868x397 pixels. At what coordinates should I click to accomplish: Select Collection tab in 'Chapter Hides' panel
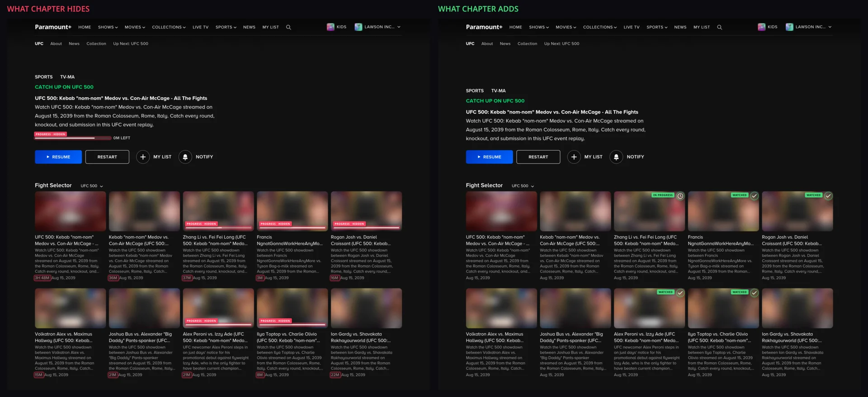(x=96, y=44)
